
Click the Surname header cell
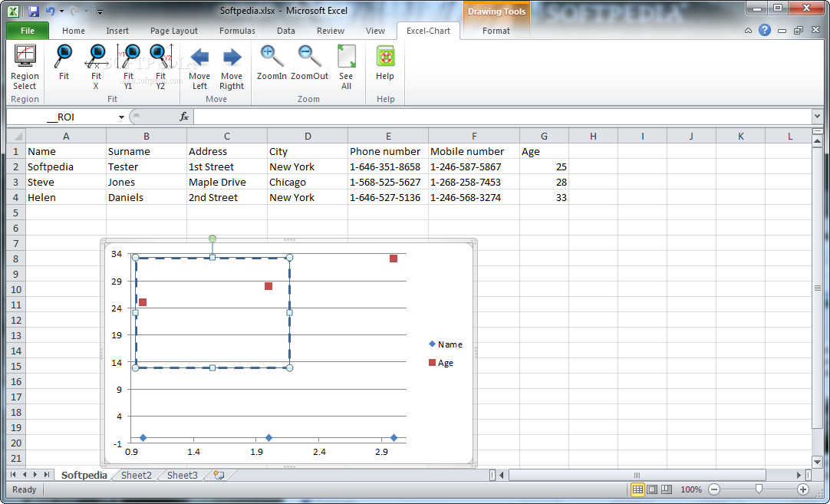147,151
